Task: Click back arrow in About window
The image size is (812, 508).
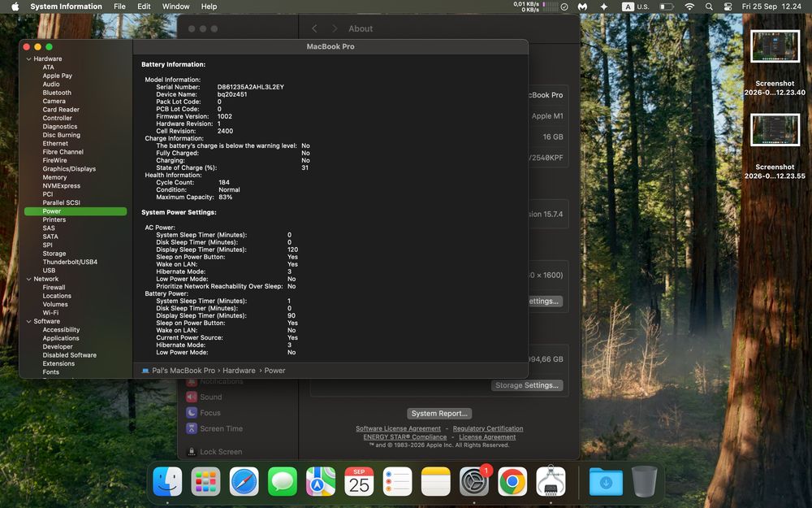Action: click(x=314, y=28)
